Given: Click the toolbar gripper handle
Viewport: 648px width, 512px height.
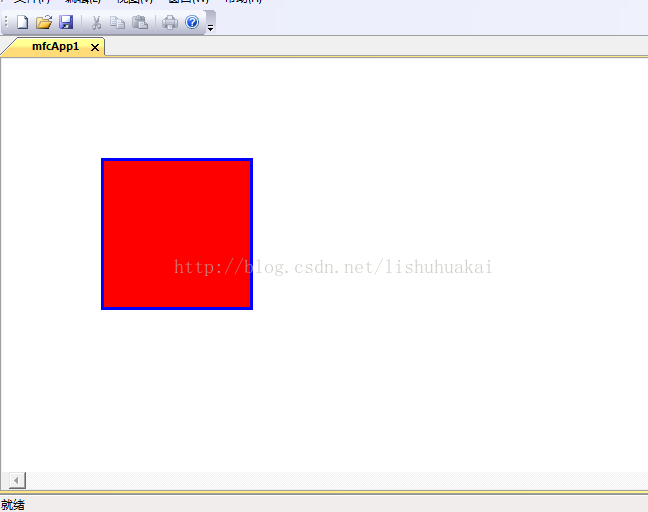Looking at the screenshot, I should pos(6,22).
